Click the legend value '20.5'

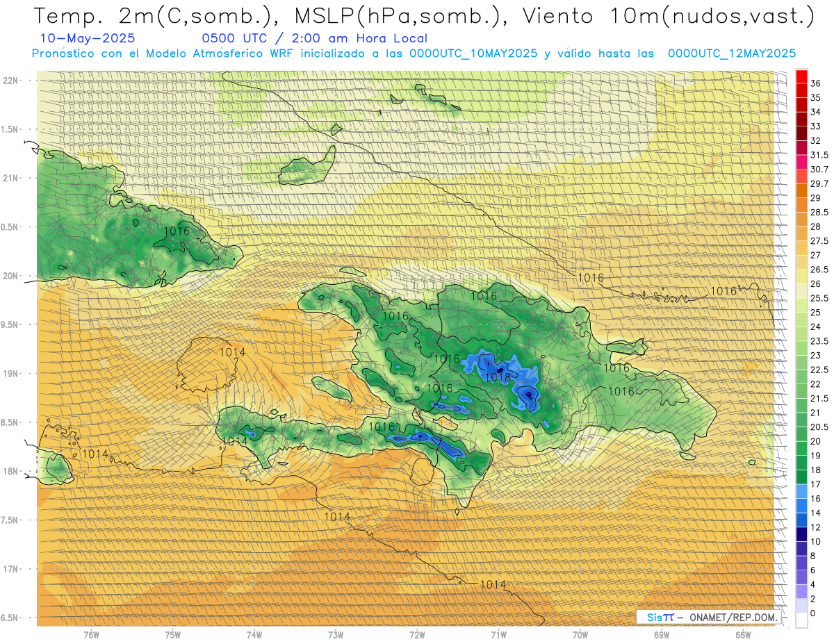pyautogui.click(x=819, y=427)
